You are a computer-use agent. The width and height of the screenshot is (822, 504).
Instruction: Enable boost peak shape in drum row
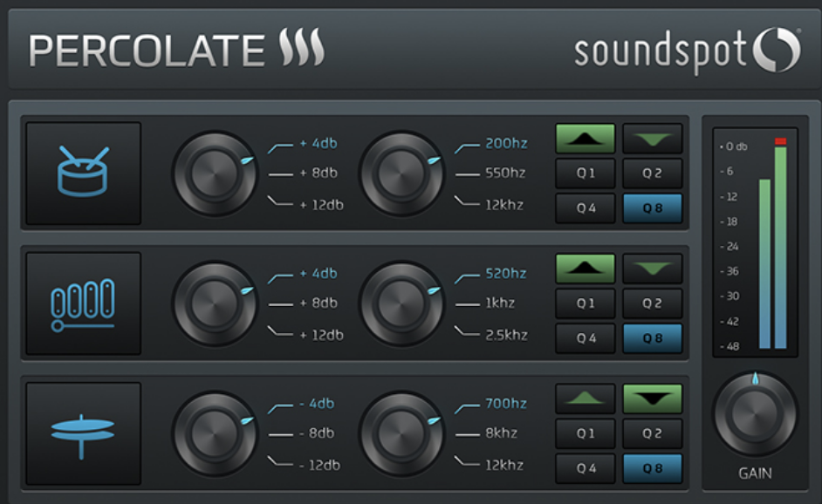click(x=585, y=139)
